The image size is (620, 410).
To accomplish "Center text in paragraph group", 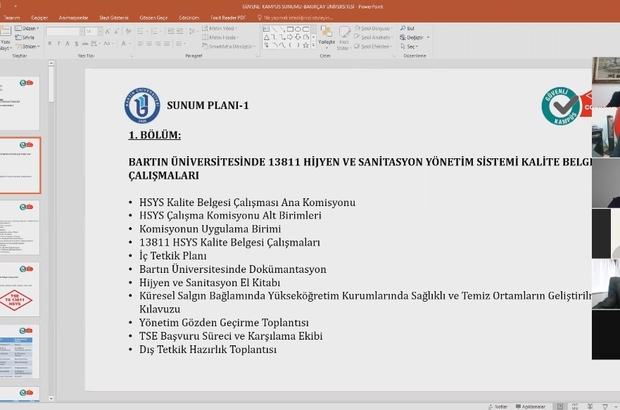I will [149, 43].
